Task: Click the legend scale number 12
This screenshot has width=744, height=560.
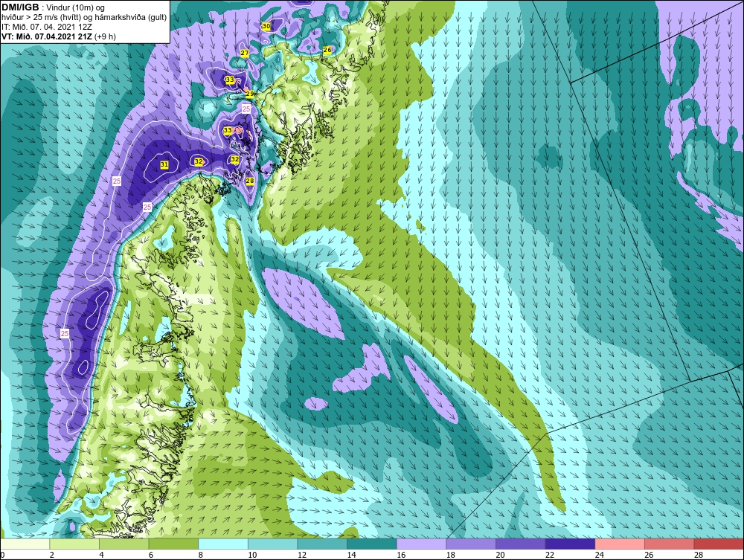Action: click(302, 555)
